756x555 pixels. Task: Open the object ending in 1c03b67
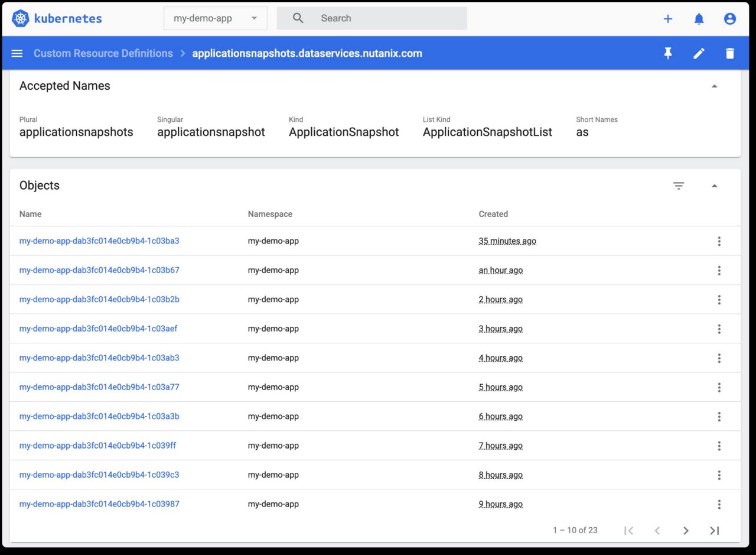tap(99, 270)
